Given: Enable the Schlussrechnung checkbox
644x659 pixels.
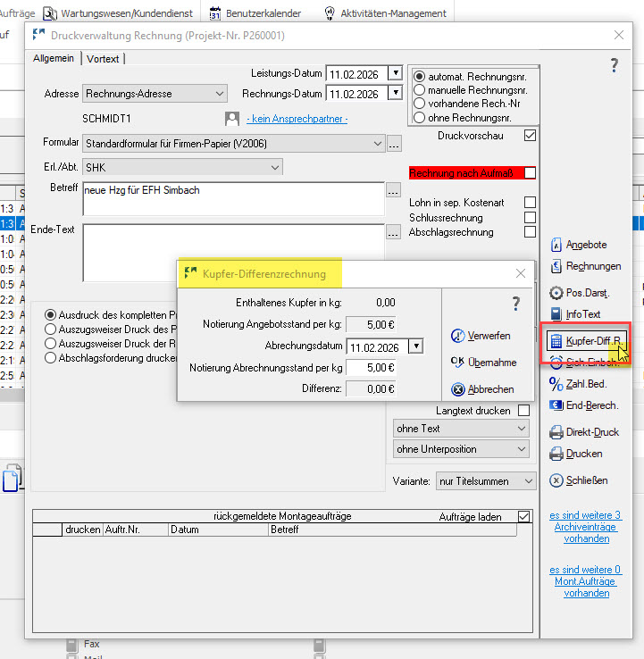Looking at the screenshot, I should coord(530,218).
